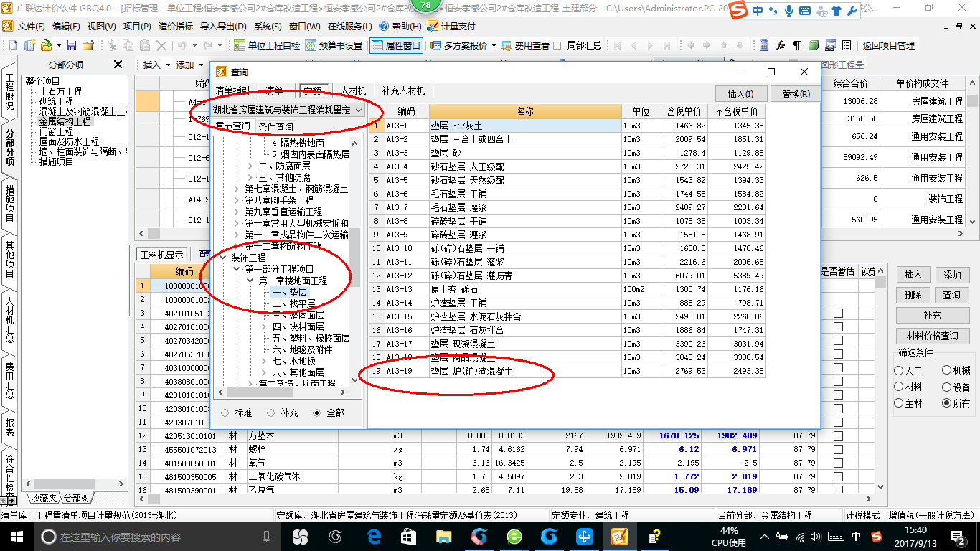Select 人工 filter radio button
This screenshot has width=980, height=551.
pyautogui.click(x=898, y=371)
